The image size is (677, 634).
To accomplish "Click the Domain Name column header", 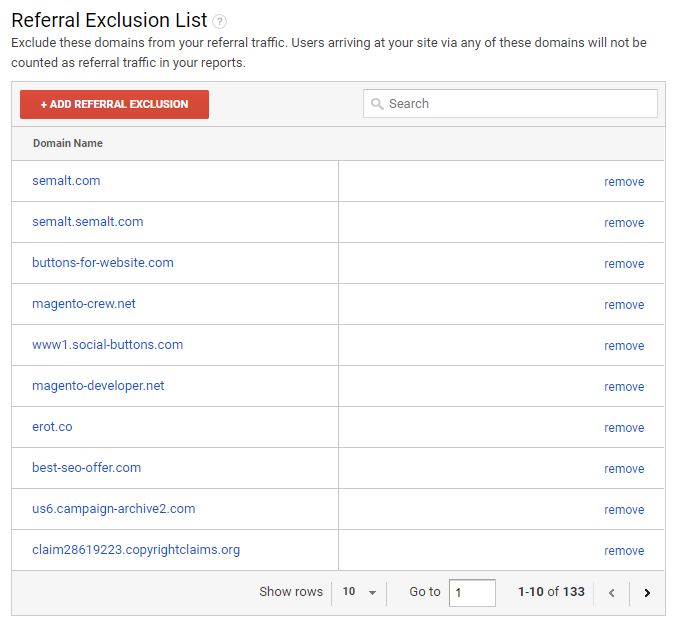I will (x=68, y=143).
